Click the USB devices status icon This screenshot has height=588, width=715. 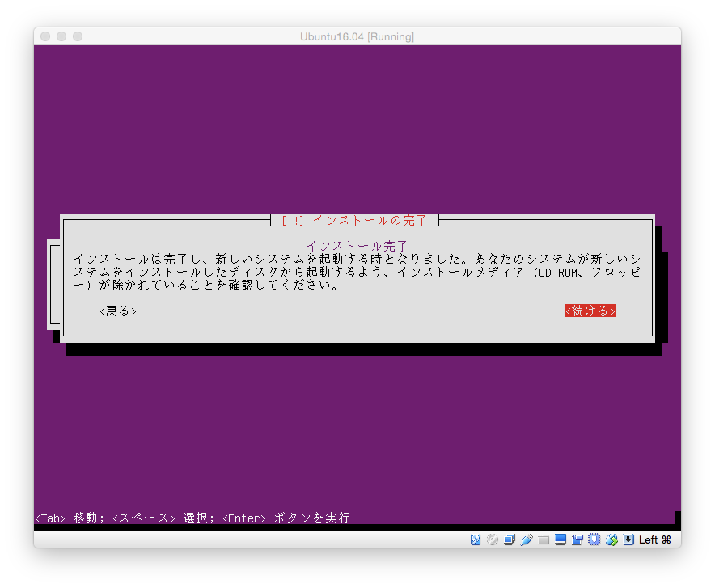pyautogui.click(x=527, y=539)
